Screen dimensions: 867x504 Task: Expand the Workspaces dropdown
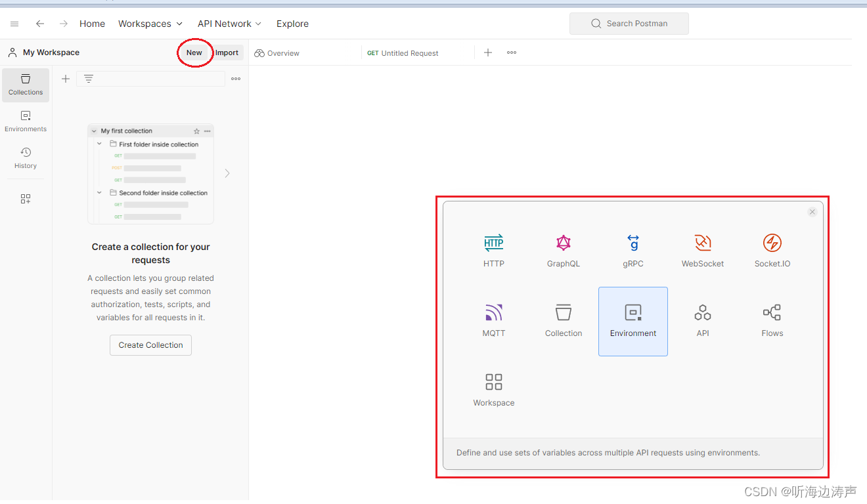pyautogui.click(x=150, y=24)
